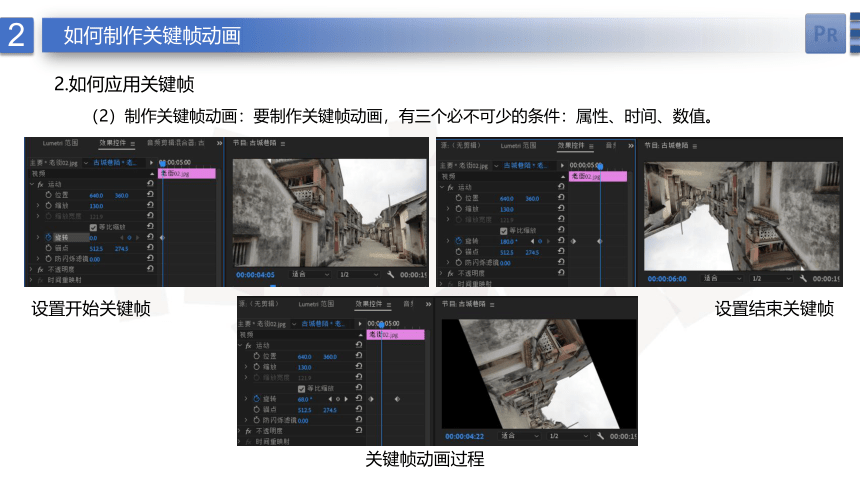860x484 pixels.
Task: Toggle 锚点 stopwatch in start keyframe screenshot
Action: [48, 248]
